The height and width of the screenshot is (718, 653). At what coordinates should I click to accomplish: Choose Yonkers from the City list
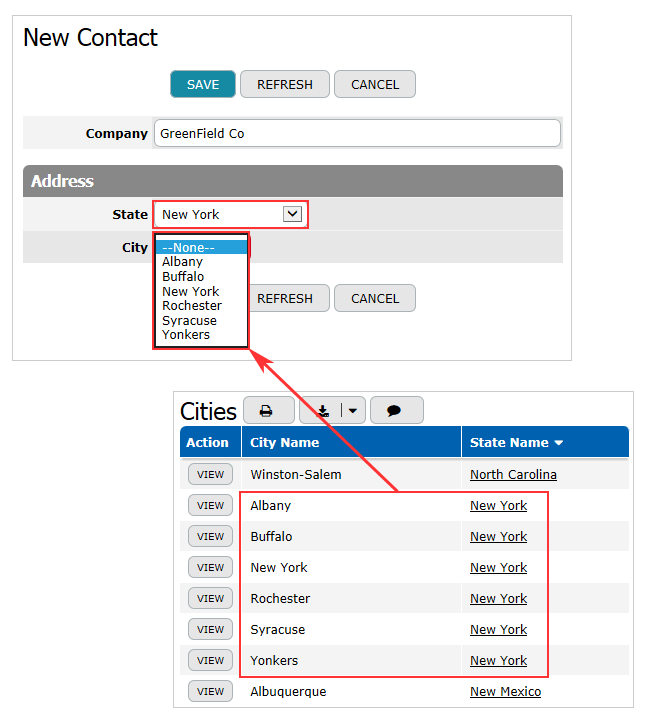[x=201, y=335]
